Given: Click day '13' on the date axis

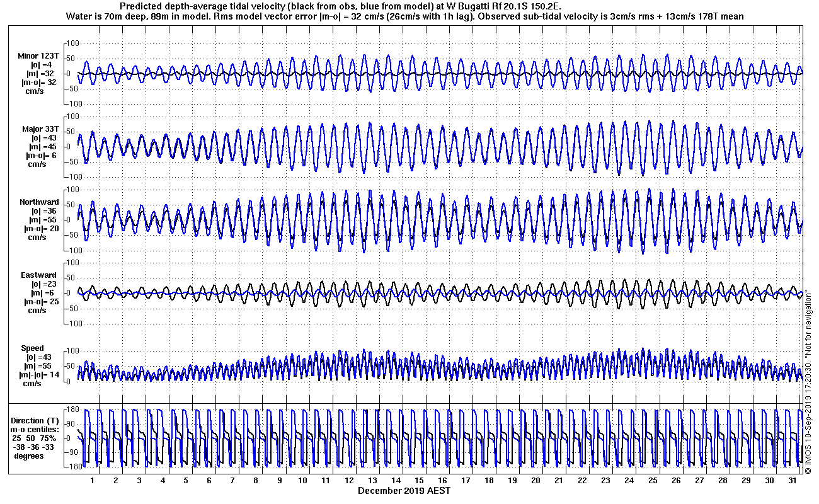Looking at the screenshot, I should click(x=372, y=480).
